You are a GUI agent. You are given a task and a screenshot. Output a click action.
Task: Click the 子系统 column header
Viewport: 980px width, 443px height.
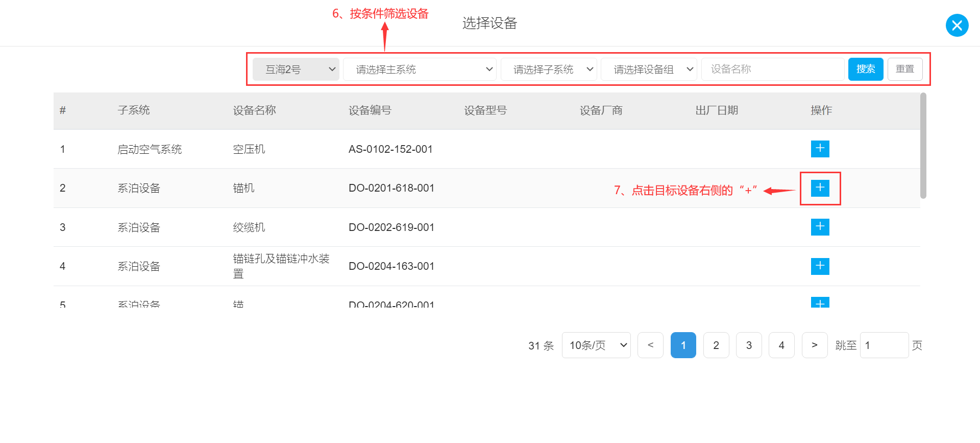[x=134, y=110]
